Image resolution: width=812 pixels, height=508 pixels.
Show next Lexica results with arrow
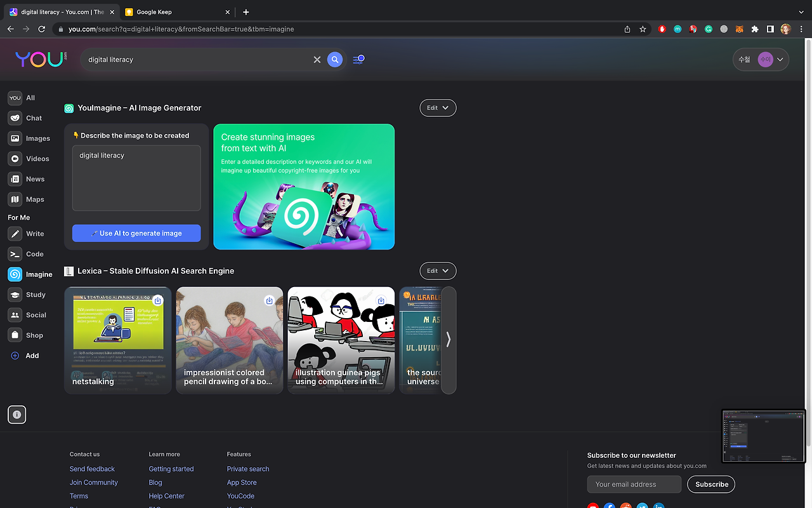tap(449, 340)
